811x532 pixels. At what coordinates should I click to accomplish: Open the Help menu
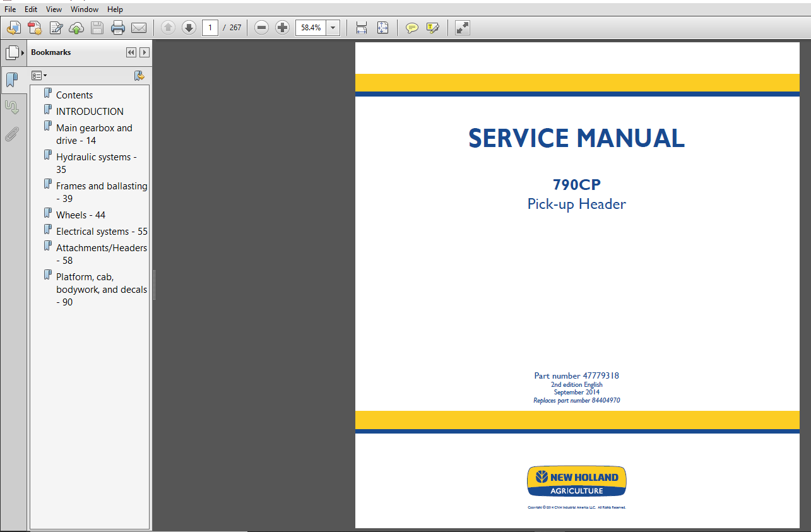click(115, 9)
